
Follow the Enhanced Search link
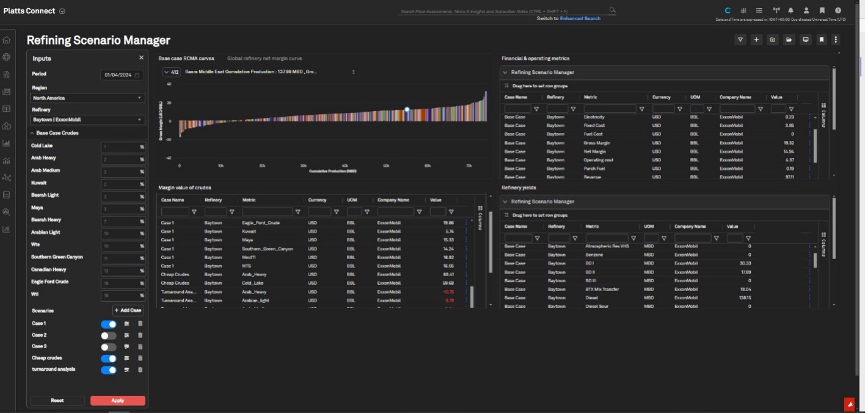coord(580,19)
